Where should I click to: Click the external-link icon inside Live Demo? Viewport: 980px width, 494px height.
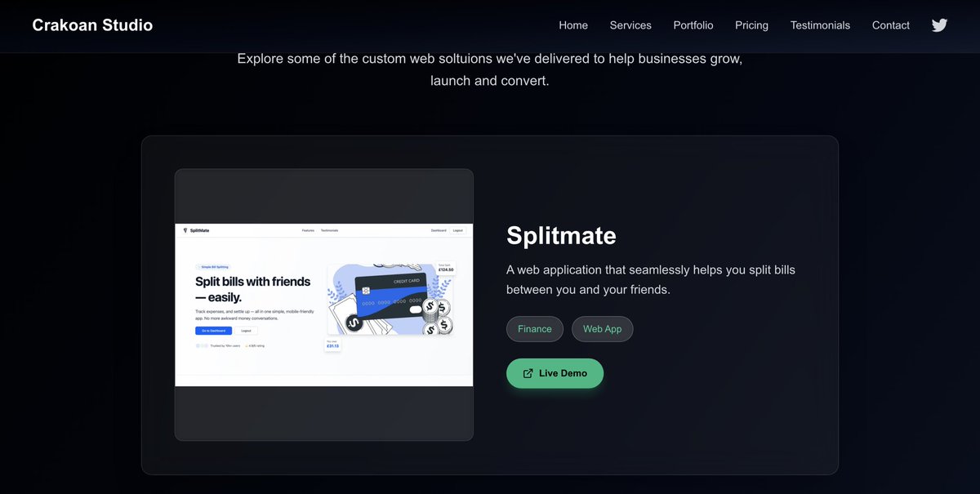coord(528,372)
